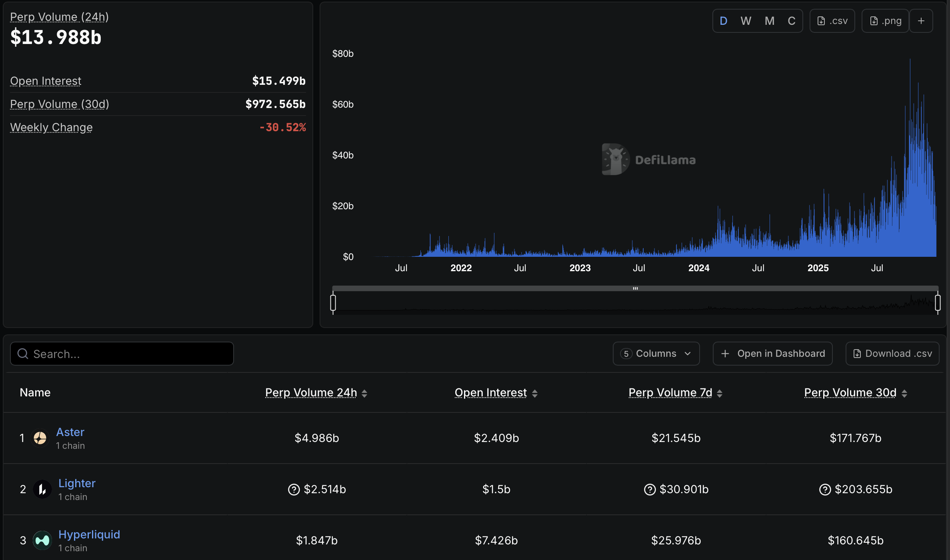Sort table by Open Interest column
The width and height of the screenshot is (950, 560).
point(490,392)
